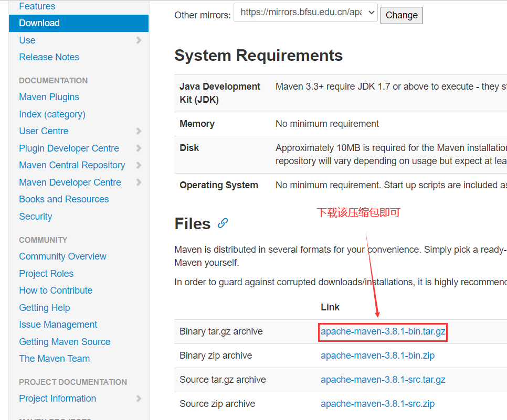Open Community Overview link

(x=63, y=256)
